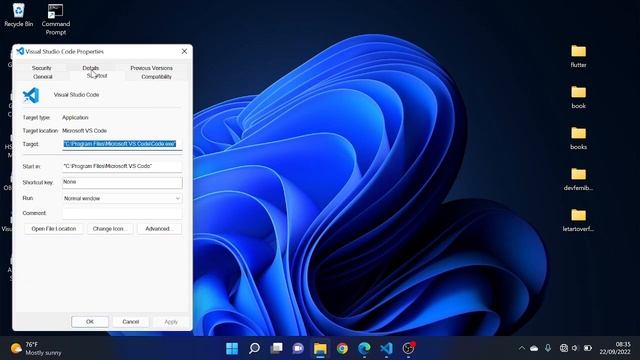Select the books folder on desktop

(x=578, y=138)
